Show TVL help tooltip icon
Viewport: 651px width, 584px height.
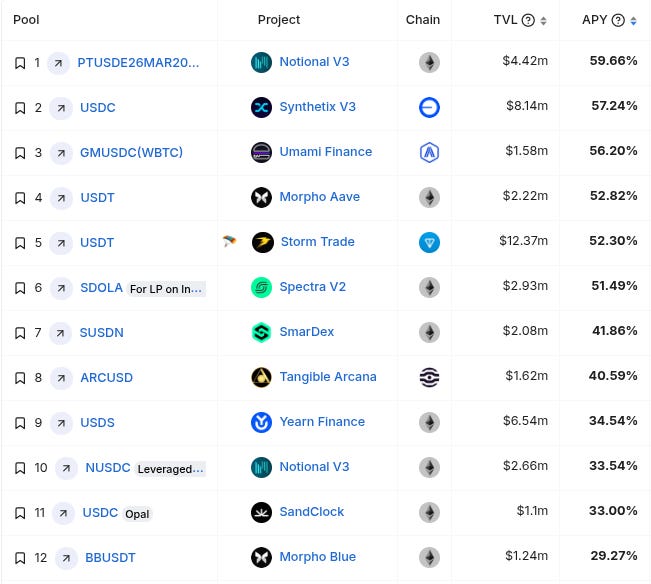[528, 20]
